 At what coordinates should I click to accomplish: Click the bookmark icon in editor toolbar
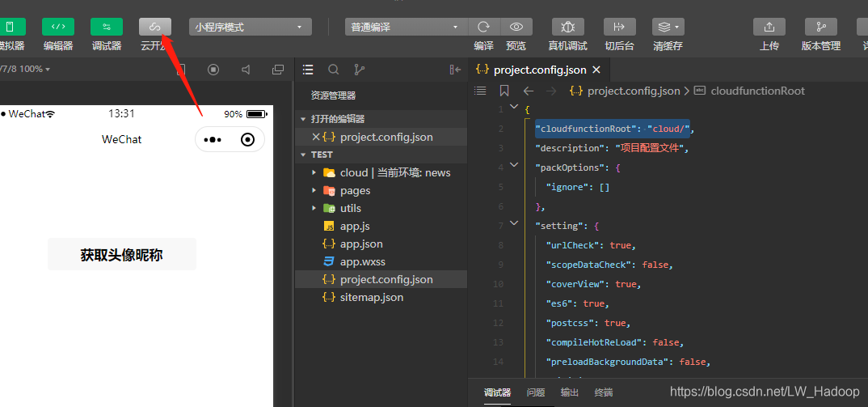pyautogui.click(x=504, y=91)
